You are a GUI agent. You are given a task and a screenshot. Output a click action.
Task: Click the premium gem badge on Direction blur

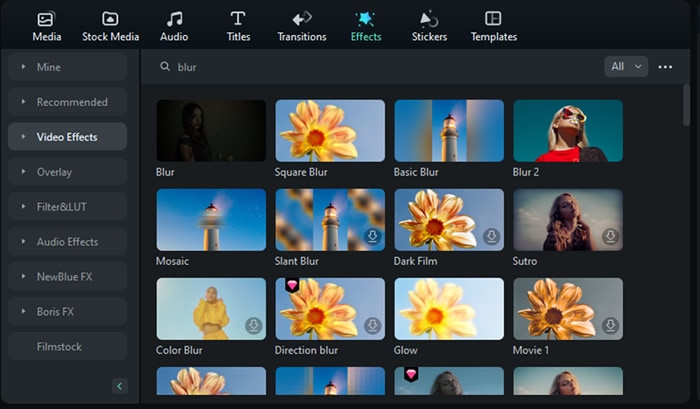[292, 285]
